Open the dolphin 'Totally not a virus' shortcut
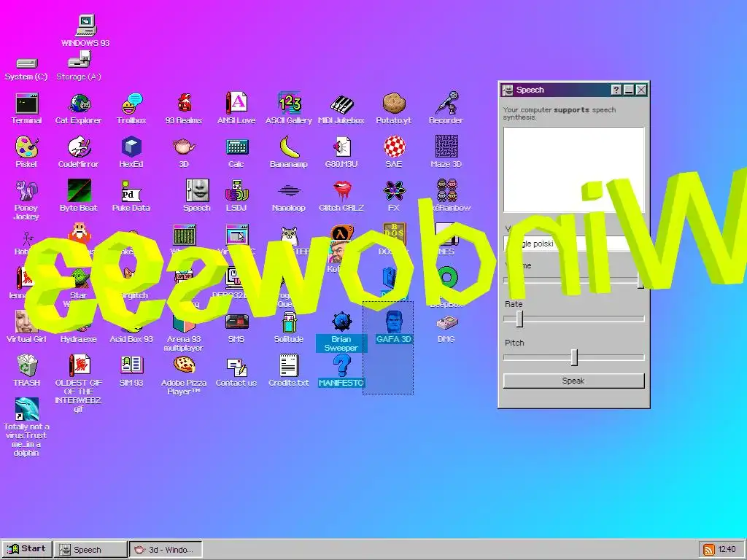This screenshot has width=747, height=560. (27, 427)
